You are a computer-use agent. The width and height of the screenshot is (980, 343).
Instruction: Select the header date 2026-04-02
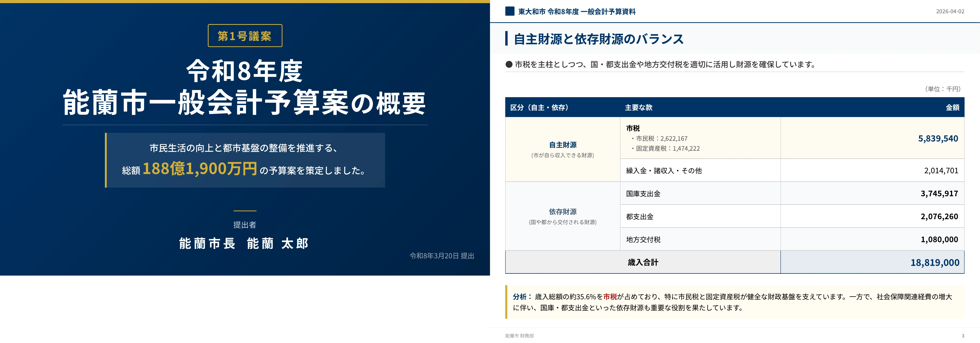point(950,11)
